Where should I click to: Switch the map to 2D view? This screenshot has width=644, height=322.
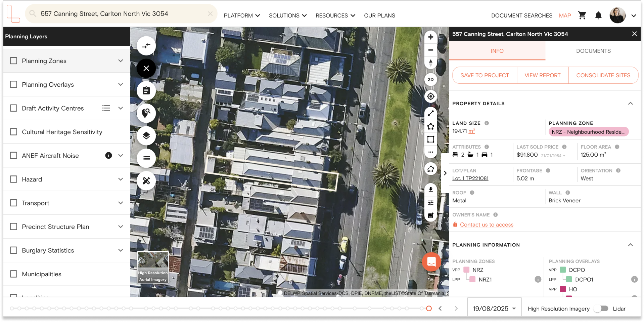pos(430,80)
